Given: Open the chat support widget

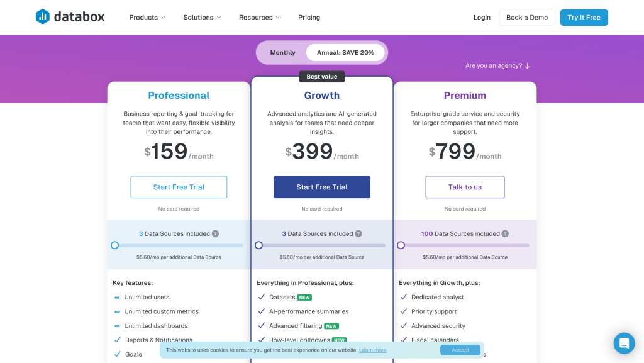Looking at the screenshot, I should 624,343.
